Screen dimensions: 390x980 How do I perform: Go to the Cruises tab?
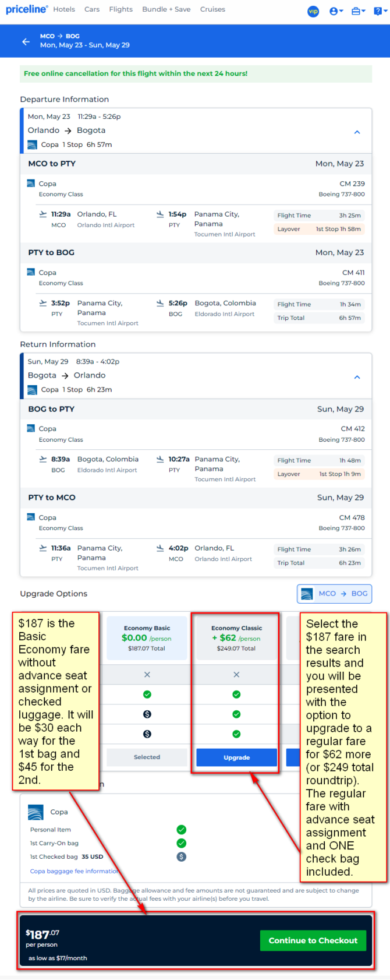point(212,9)
